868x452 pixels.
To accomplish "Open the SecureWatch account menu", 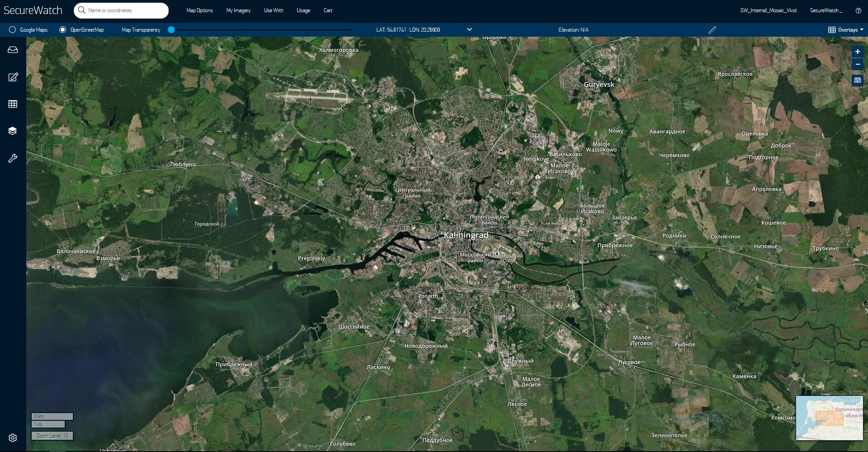I will click(826, 10).
